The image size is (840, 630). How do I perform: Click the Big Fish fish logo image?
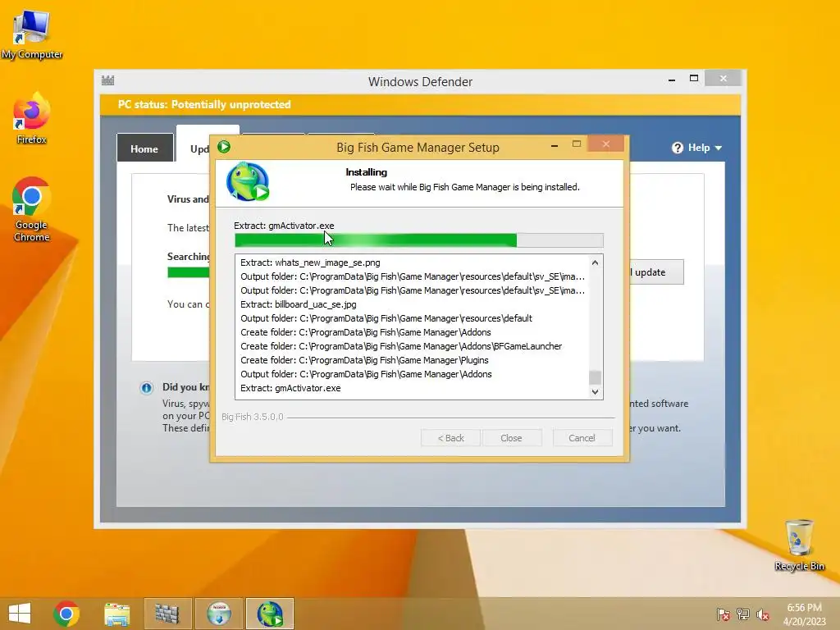(248, 181)
